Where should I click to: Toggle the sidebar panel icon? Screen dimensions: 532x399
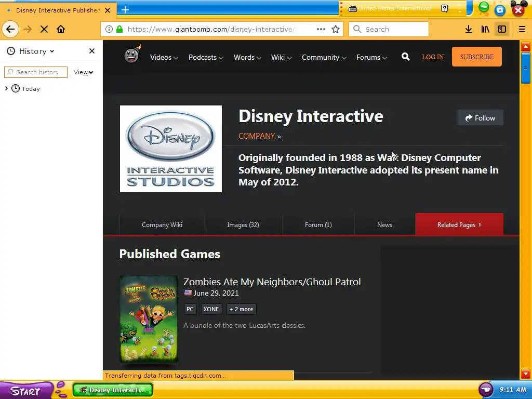[502, 29]
